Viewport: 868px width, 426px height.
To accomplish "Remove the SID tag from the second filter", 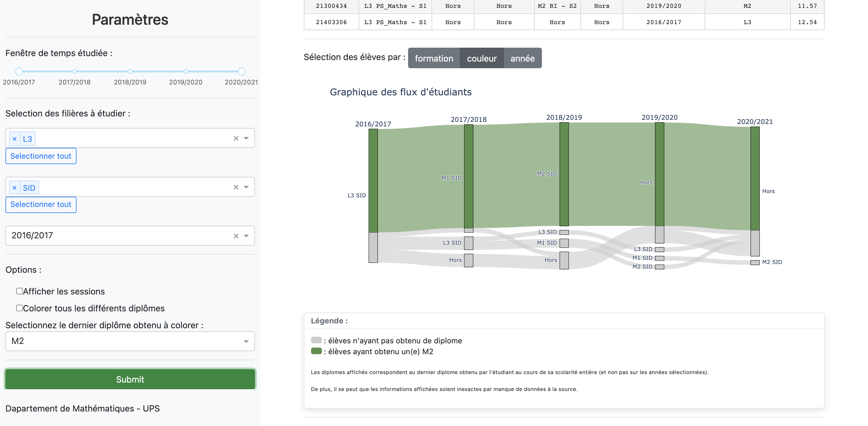I will click(14, 187).
